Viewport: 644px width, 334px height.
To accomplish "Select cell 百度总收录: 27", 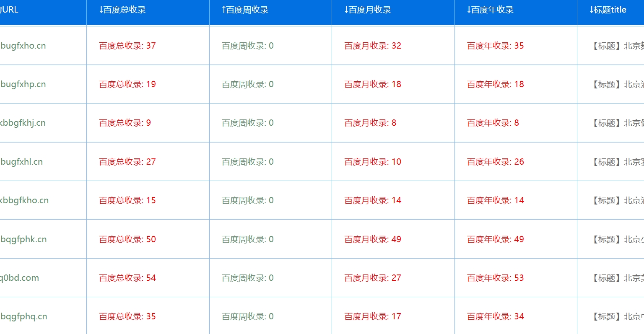I will 127,162.
